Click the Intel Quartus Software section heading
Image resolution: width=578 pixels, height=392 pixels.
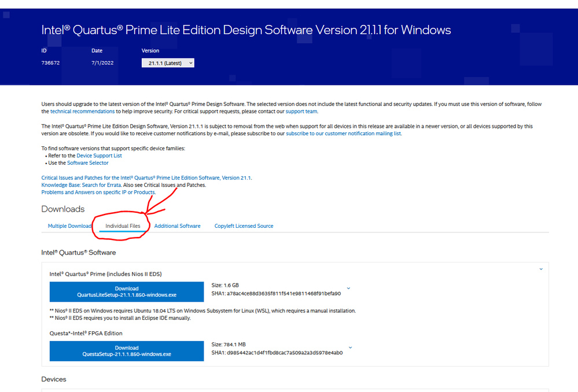pyautogui.click(x=79, y=252)
